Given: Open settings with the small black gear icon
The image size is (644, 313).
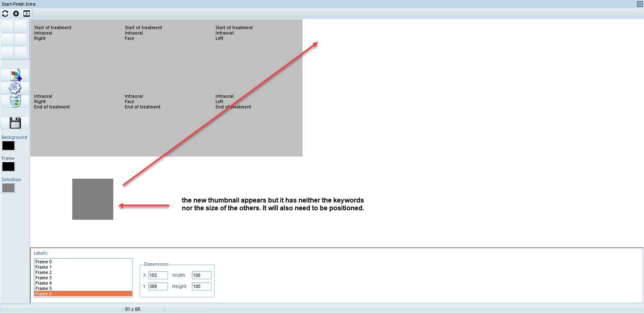Looking at the screenshot, I should tap(16, 14).
